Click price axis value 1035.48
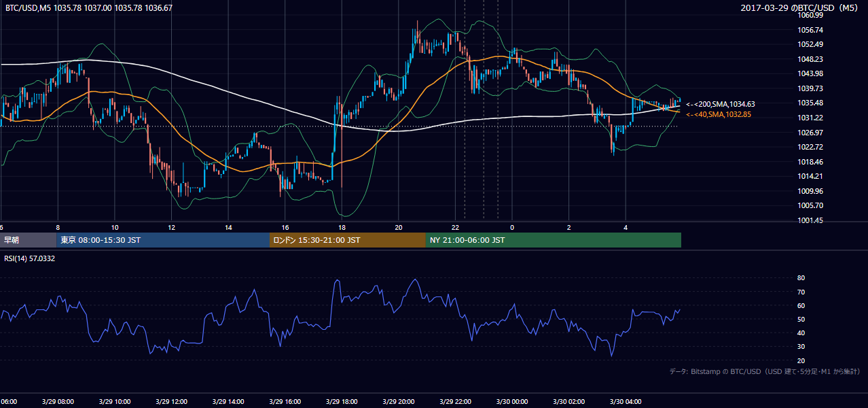 point(811,103)
